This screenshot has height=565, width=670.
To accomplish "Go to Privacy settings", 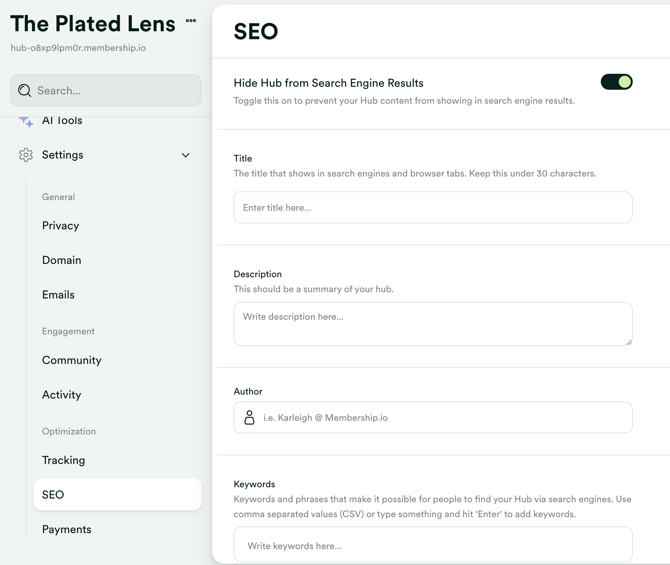I will tap(60, 226).
